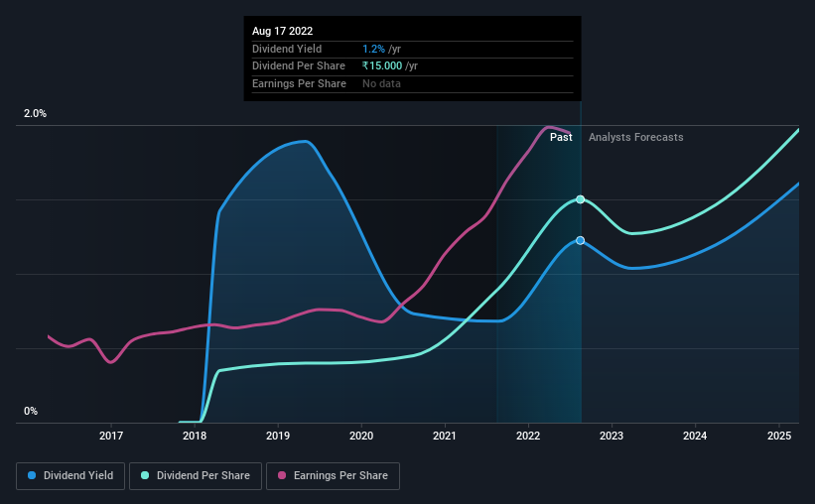
Task: Click the 2024 x-axis label
Action: pyautogui.click(x=695, y=436)
